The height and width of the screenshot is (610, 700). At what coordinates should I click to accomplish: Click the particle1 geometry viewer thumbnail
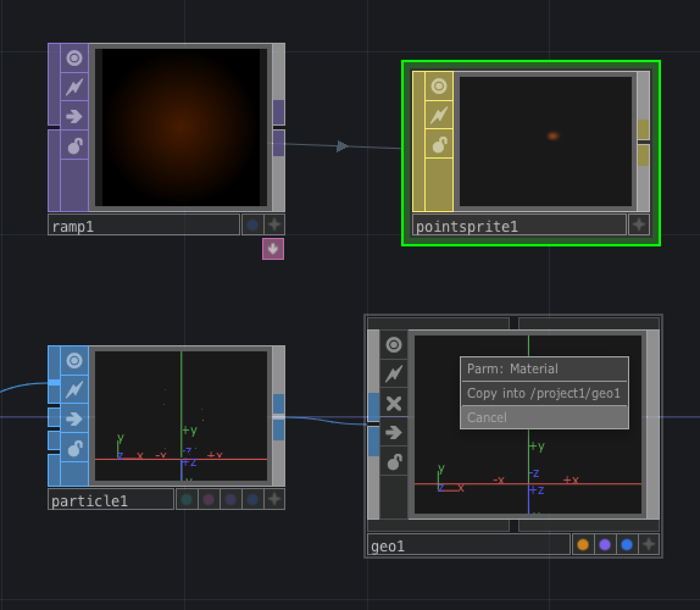[181, 416]
